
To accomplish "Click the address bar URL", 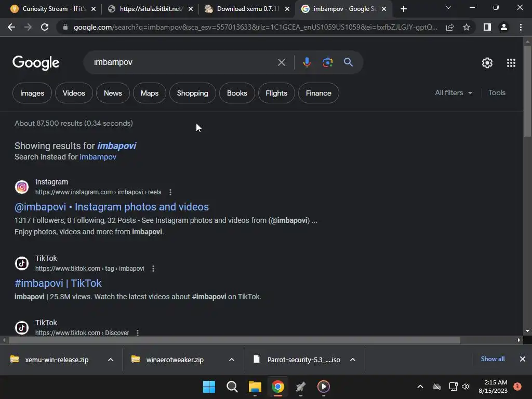I will (x=256, y=27).
